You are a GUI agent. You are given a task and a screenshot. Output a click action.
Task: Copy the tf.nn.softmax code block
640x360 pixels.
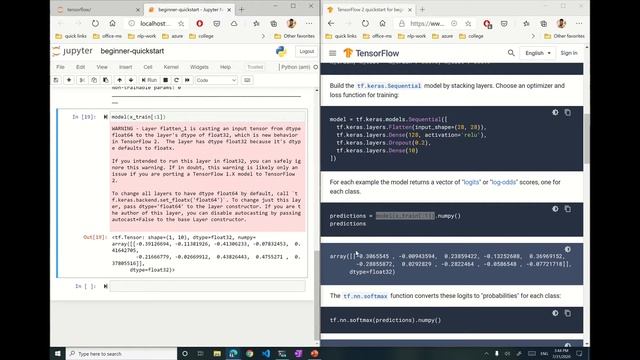coord(568,313)
